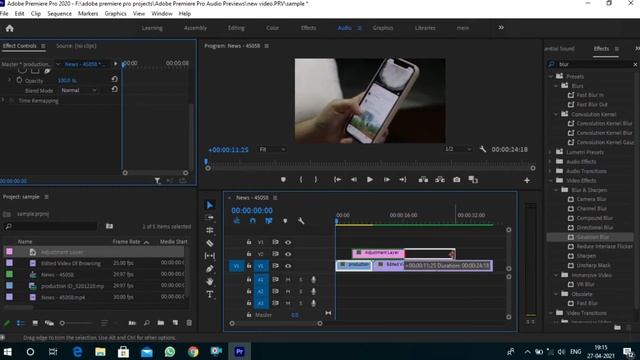Click the Program monitor scrub bar playhead
Screen dimensions: 640x360
click(206, 162)
